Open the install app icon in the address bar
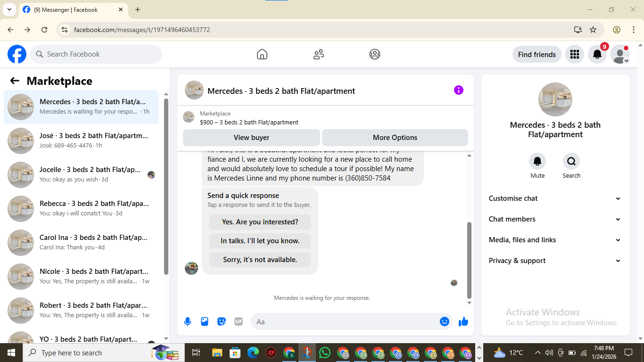Screen dimensions: 644x362 tap(578, 30)
